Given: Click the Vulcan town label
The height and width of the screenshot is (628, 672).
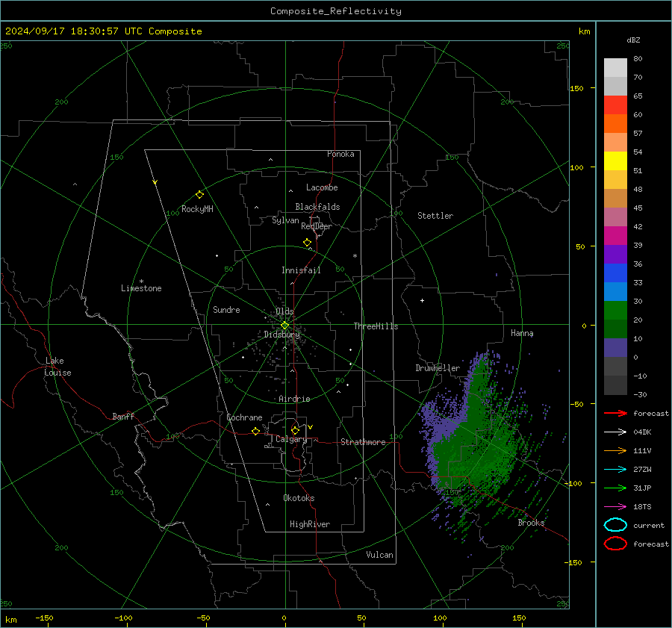Looking at the screenshot, I should 380,555.
